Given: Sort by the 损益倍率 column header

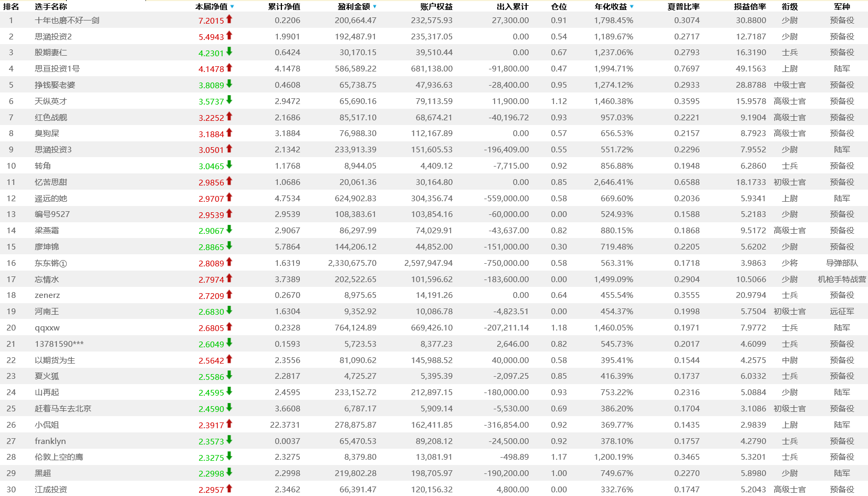Looking at the screenshot, I should click(750, 7).
